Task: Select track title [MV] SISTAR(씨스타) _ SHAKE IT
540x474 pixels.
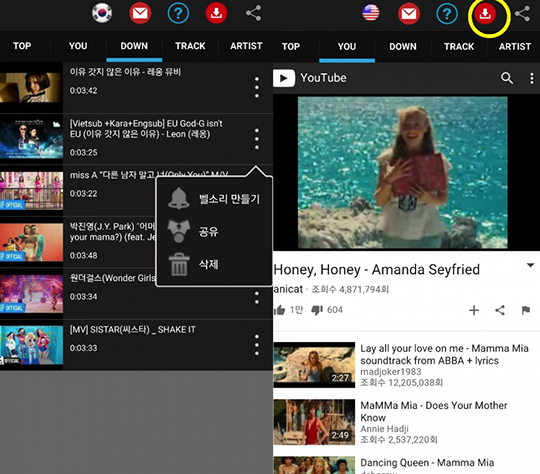Action: [133, 330]
